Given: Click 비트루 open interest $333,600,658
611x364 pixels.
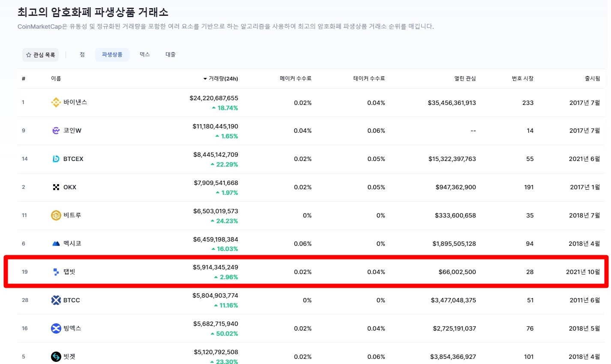Looking at the screenshot, I should point(455,215).
